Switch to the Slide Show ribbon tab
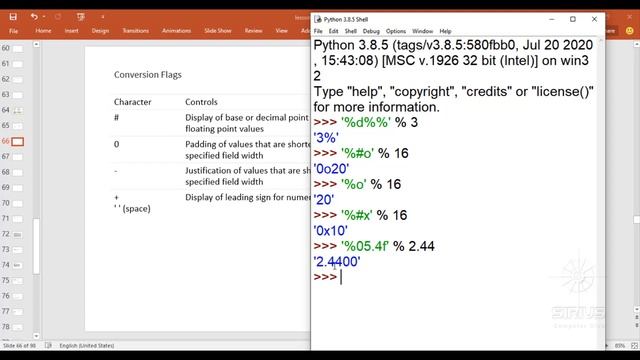640x360 pixels. click(x=218, y=31)
